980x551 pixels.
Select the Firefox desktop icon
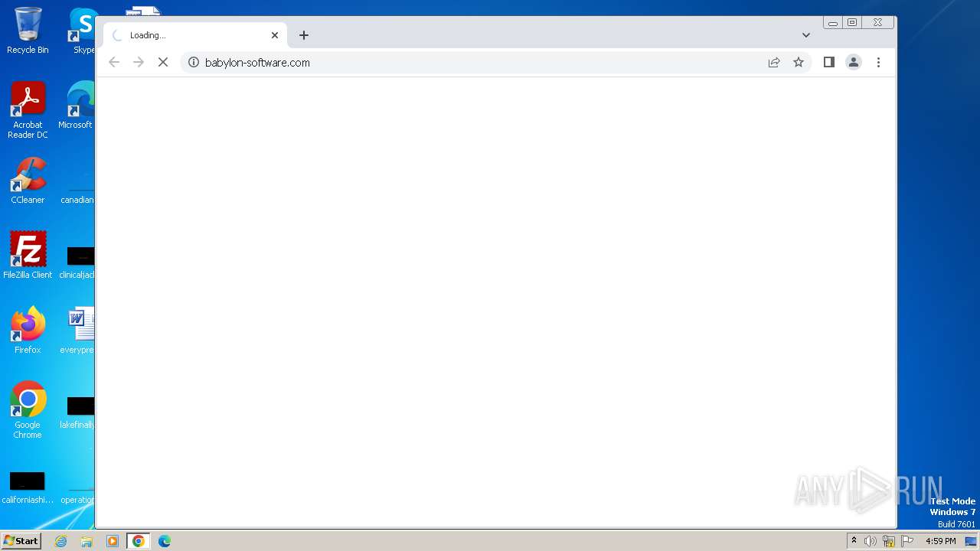tap(28, 331)
